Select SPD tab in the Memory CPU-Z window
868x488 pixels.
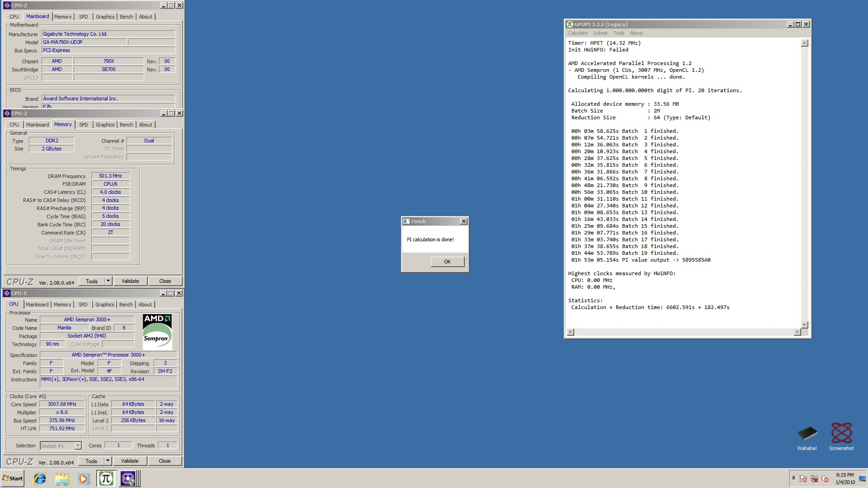[84, 125]
